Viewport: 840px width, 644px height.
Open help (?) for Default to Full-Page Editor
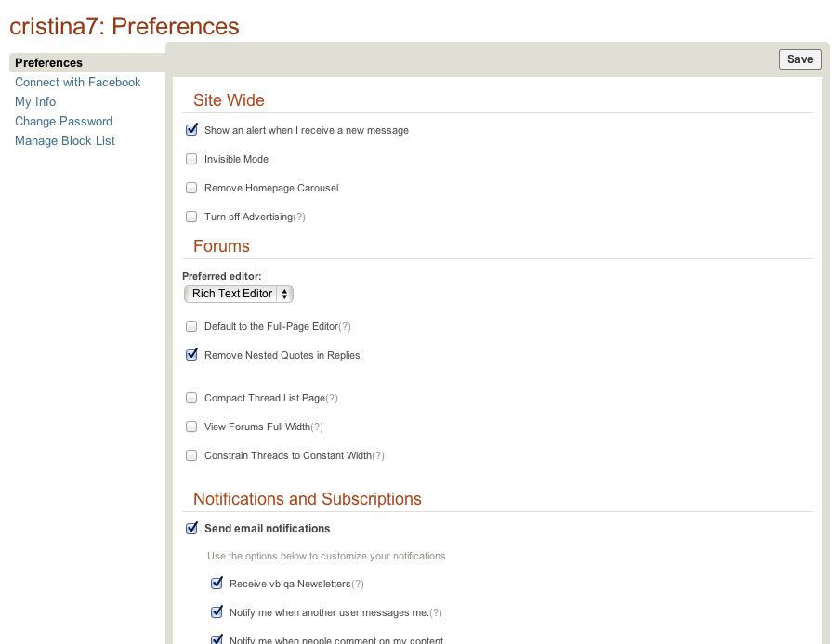click(x=345, y=327)
